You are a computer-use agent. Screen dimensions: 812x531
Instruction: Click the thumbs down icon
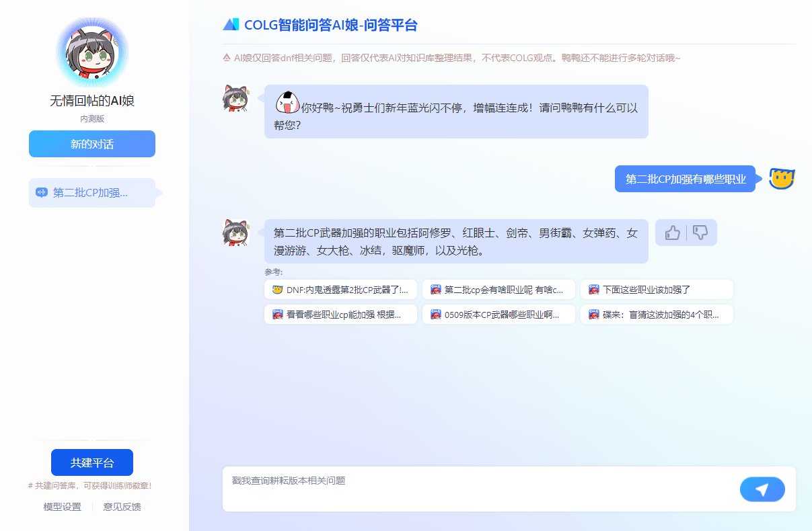(x=700, y=233)
